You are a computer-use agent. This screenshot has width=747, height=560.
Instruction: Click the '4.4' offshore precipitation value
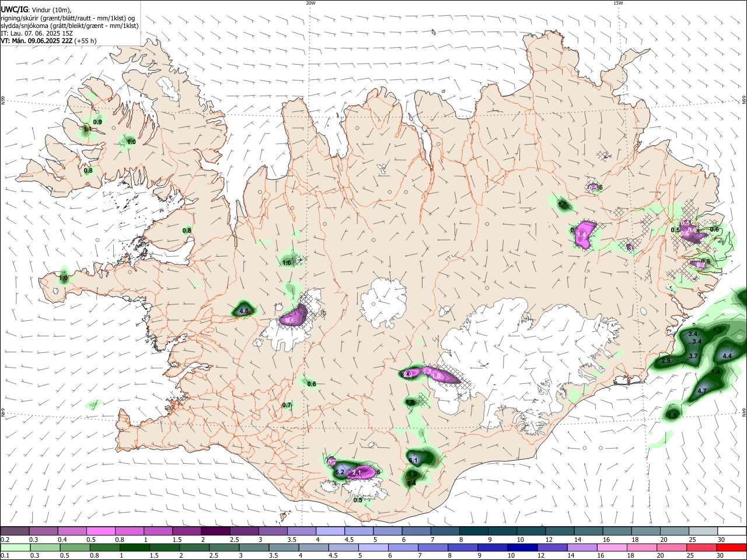[727, 356]
